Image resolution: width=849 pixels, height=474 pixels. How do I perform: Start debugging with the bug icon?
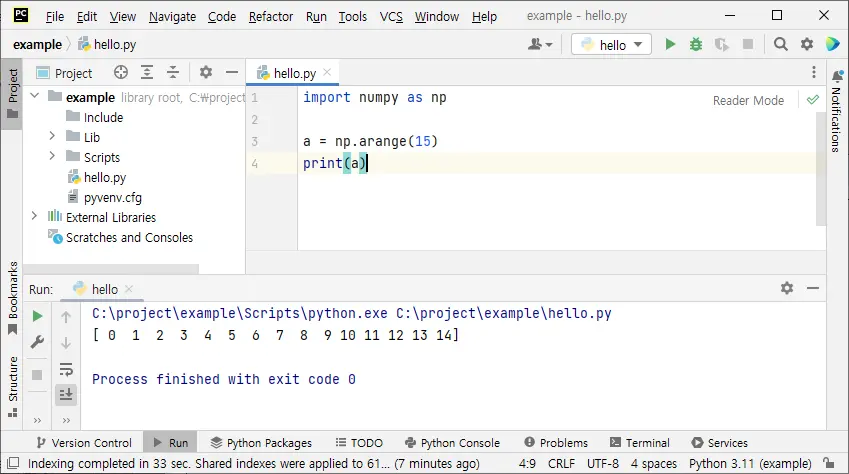pyautogui.click(x=696, y=44)
